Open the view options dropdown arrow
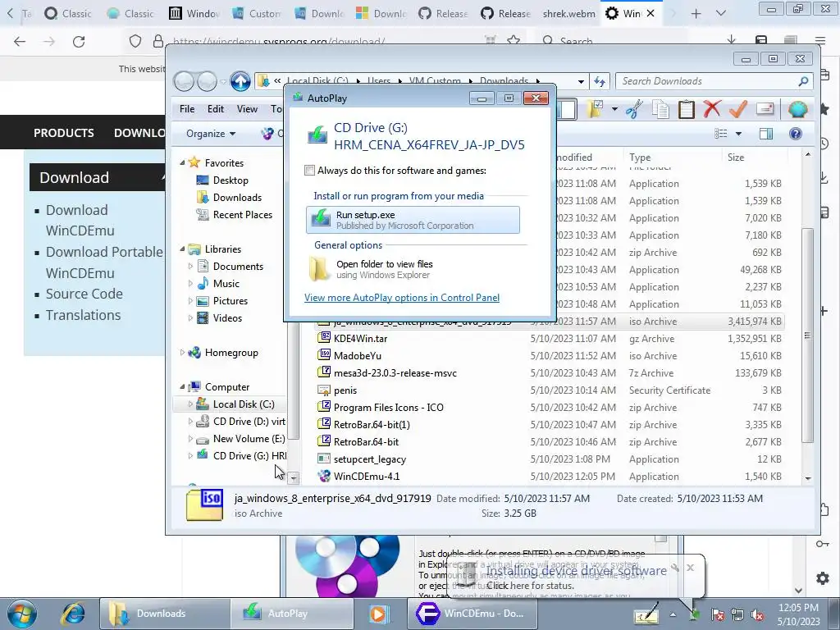Image resolution: width=840 pixels, height=630 pixels. pyautogui.click(x=738, y=134)
